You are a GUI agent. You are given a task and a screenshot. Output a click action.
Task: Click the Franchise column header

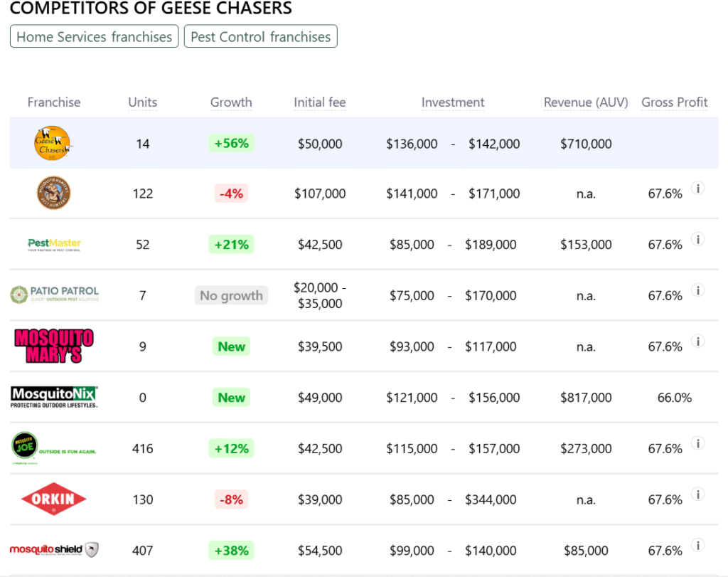tap(54, 102)
